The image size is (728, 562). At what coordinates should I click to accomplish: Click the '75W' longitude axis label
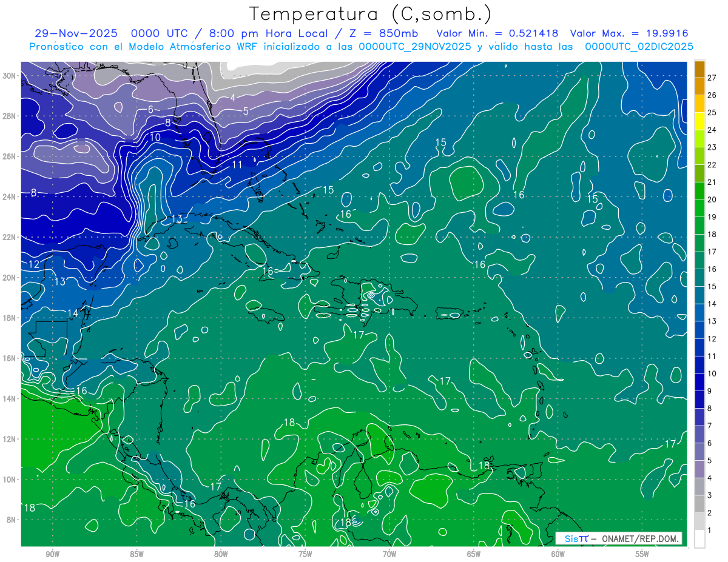(305, 554)
